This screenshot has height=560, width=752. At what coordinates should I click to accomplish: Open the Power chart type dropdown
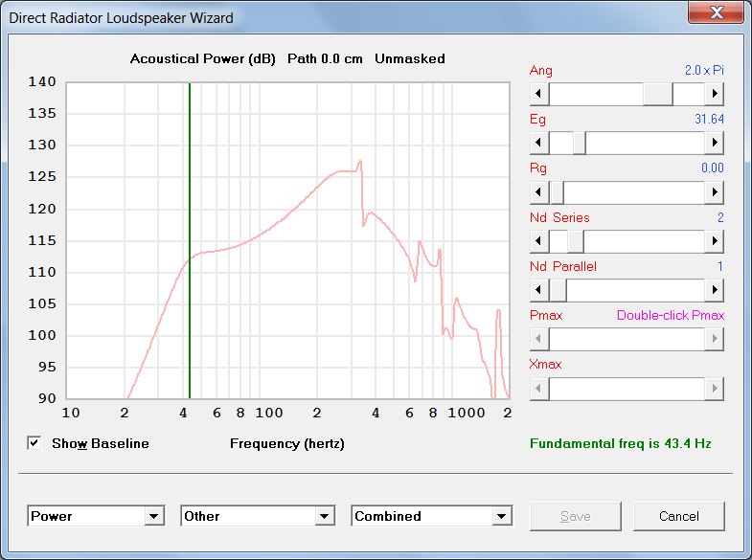pyautogui.click(x=154, y=516)
